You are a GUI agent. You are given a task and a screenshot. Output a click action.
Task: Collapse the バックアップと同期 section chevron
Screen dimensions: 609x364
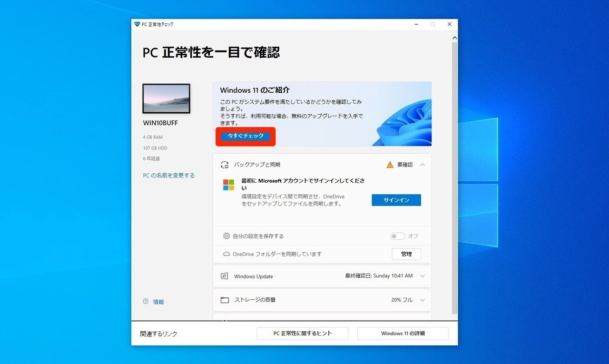pos(422,165)
